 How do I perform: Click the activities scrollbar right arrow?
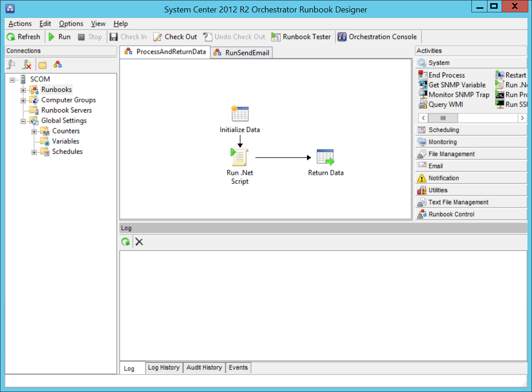pos(522,118)
